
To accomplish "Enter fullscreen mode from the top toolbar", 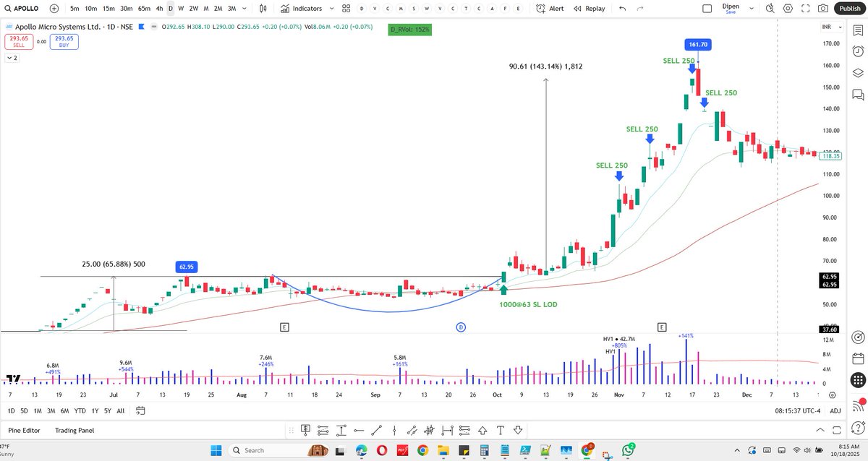I will click(x=806, y=9).
